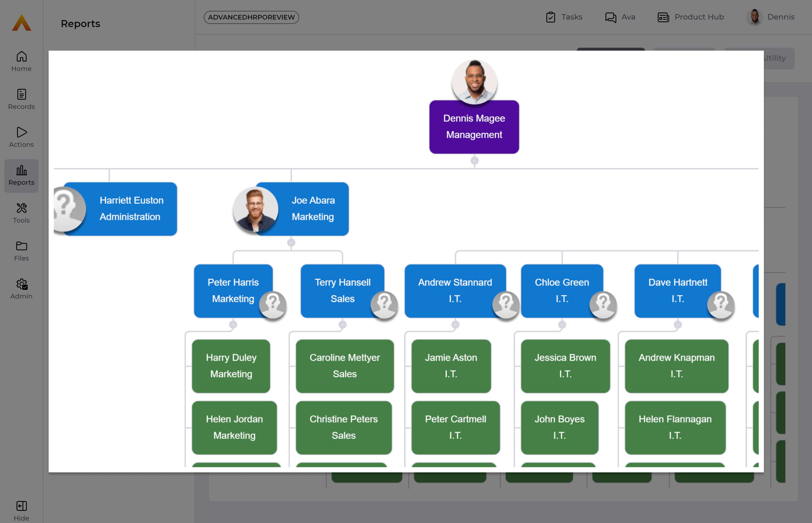The image size is (812, 523).
Task: Open Helen Flannagan's I.T. card
Action: pos(675,428)
